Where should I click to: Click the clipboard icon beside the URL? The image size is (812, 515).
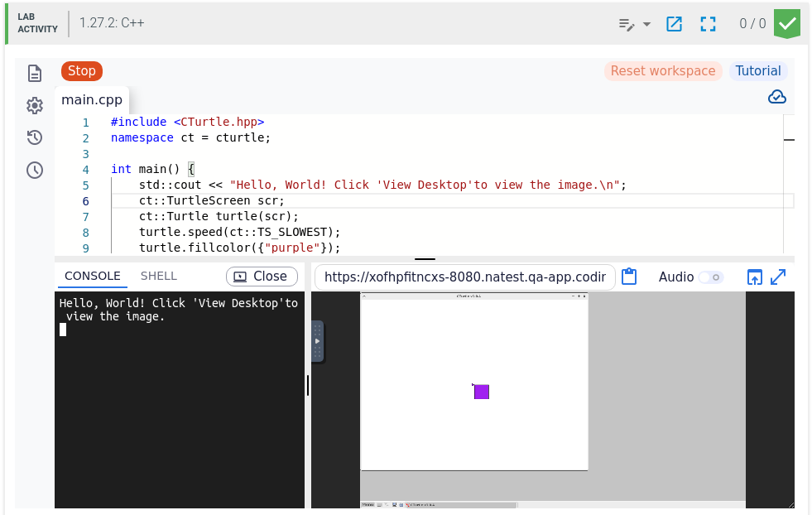click(629, 277)
